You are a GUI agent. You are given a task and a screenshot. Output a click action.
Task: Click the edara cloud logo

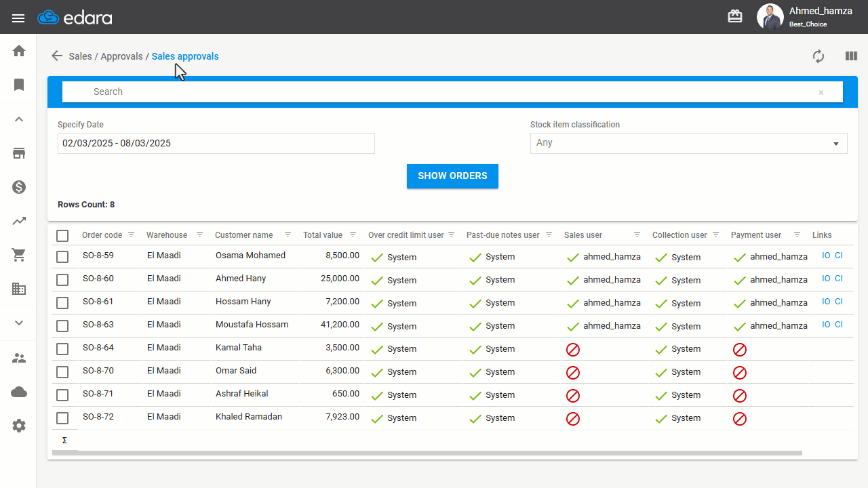point(75,18)
